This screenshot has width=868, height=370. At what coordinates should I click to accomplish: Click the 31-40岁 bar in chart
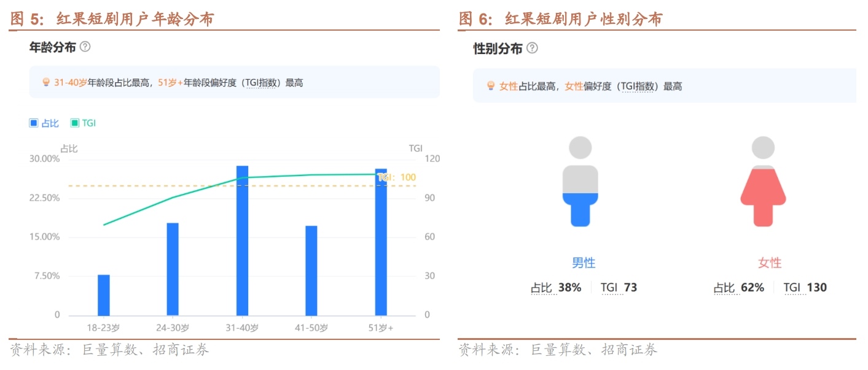click(x=242, y=241)
